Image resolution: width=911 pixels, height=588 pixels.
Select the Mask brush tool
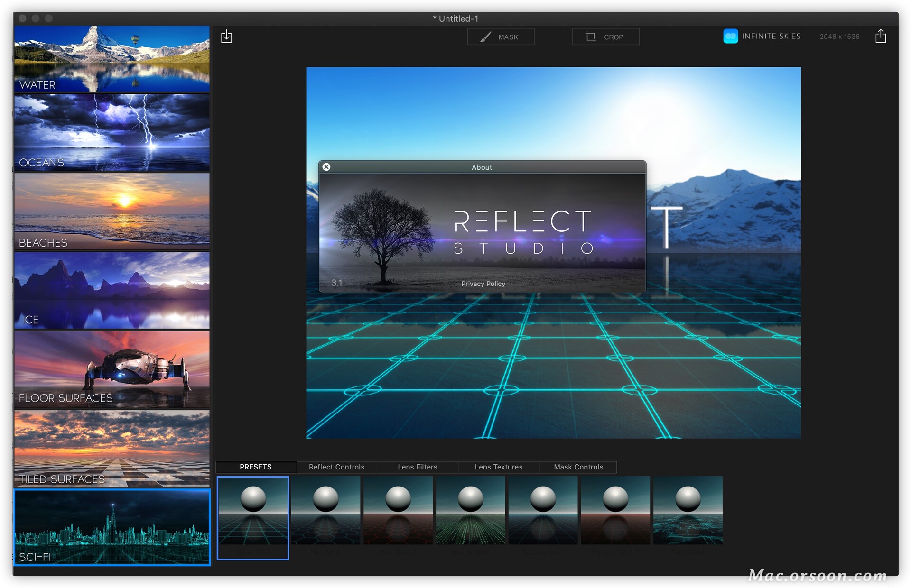pos(500,37)
